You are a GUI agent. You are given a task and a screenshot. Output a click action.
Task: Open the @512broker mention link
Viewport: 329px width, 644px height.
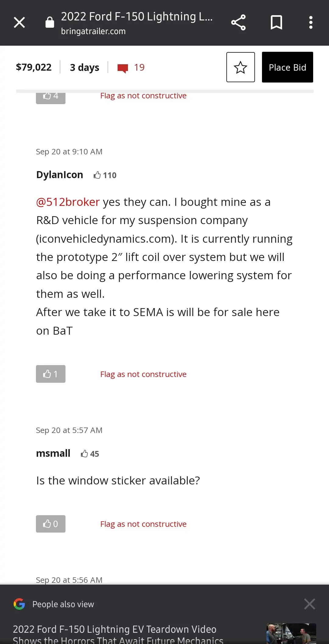[x=68, y=202]
